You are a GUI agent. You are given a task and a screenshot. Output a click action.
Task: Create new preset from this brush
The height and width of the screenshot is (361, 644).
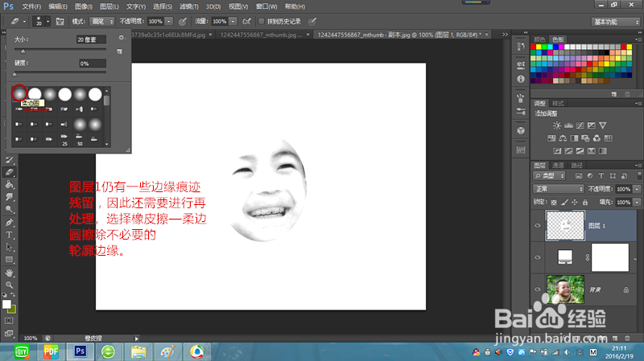pos(119,51)
